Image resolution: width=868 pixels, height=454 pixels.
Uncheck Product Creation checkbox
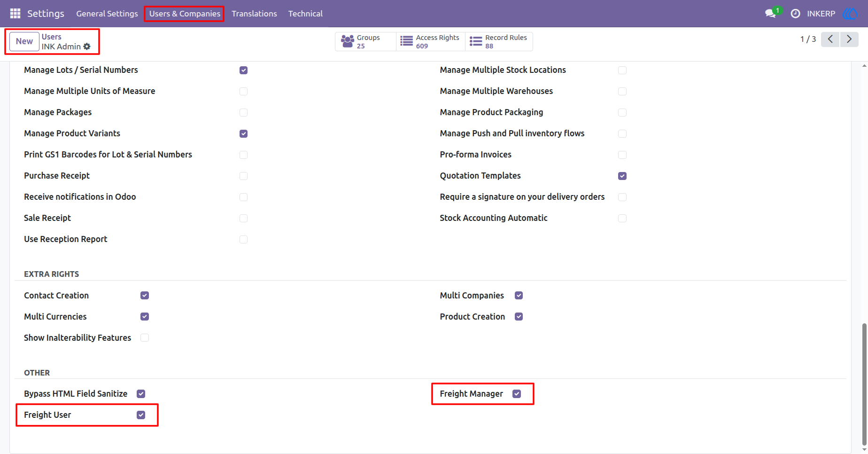point(519,317)
